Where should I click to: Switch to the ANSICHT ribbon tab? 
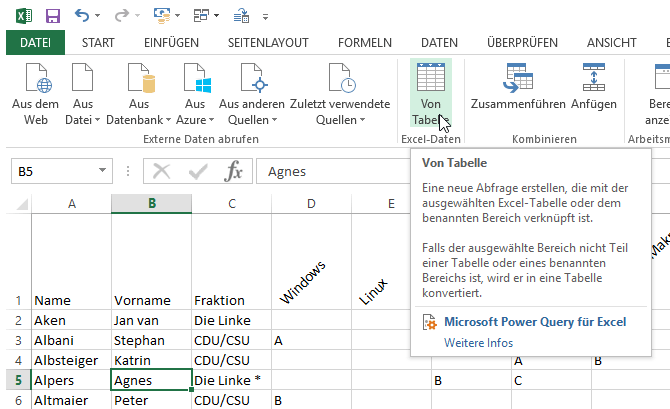coord(611,43)
